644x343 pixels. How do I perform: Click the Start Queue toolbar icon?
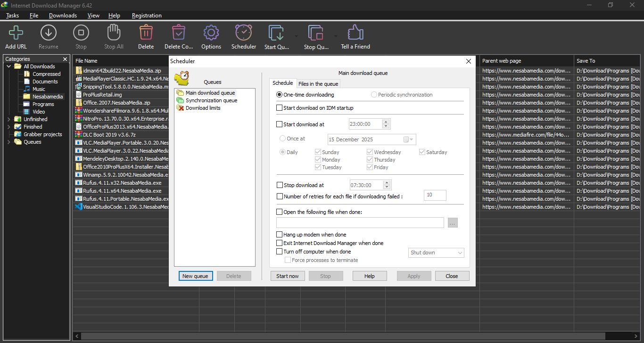click(276, 33)
